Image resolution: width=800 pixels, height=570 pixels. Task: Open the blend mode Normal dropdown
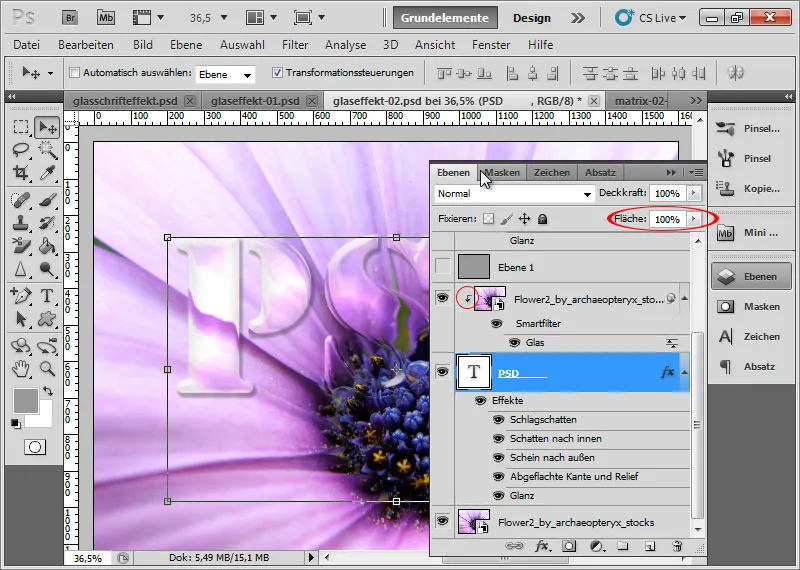click(x=514, y=193)
